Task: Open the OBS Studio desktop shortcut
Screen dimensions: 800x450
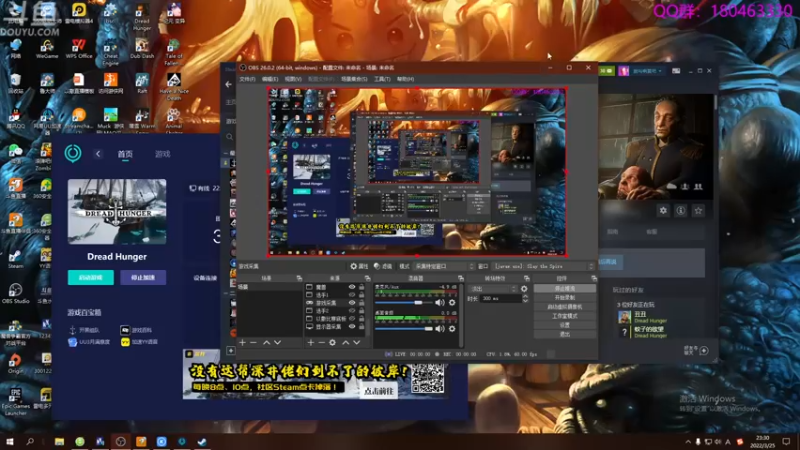Action: tap(15, 293)
